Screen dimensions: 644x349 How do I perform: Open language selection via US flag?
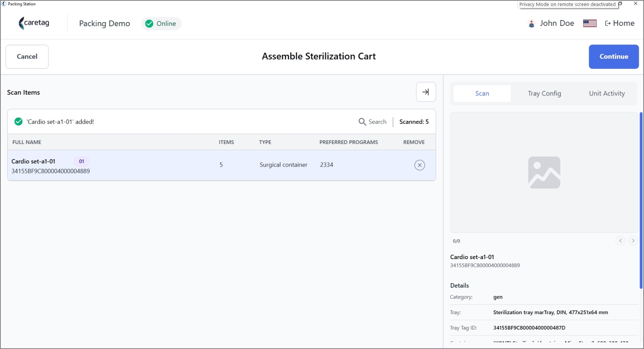tap(590, 23)
